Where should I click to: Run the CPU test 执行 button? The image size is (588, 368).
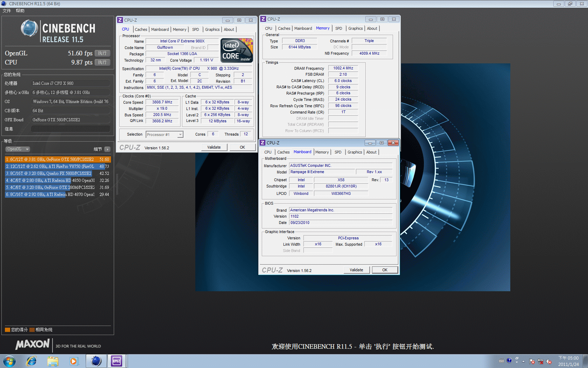[102, 62]
